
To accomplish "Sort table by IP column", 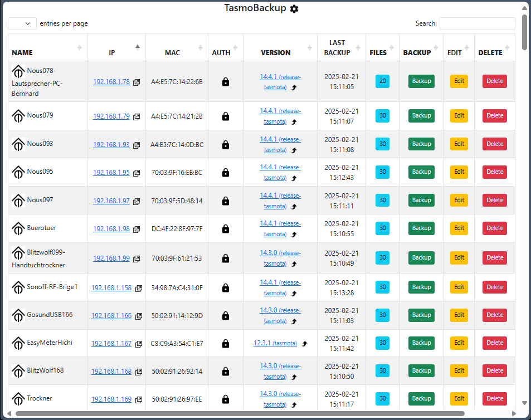I will coord(117,47).
